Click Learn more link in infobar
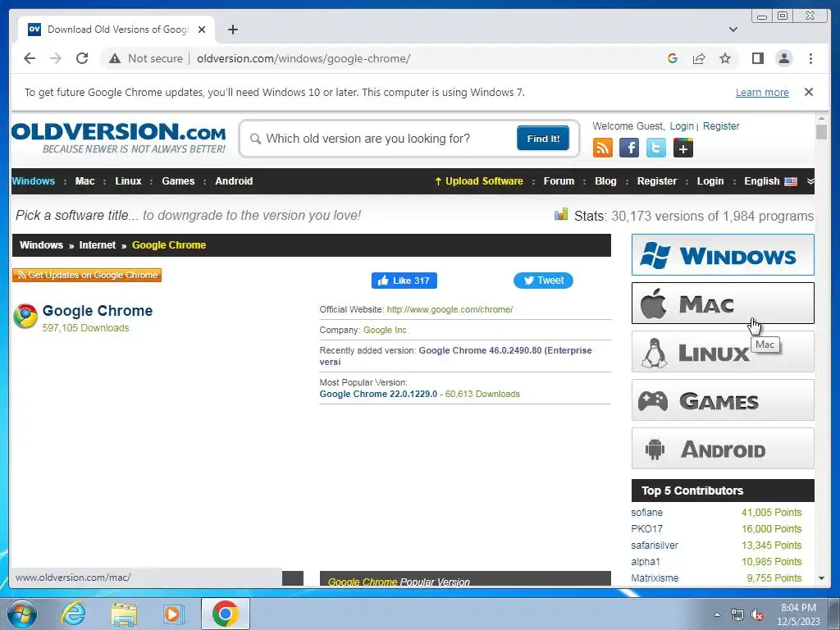Image resolution: width=840 pixels, height=630 pixels. pyautogui.click(x=762, y=92)
